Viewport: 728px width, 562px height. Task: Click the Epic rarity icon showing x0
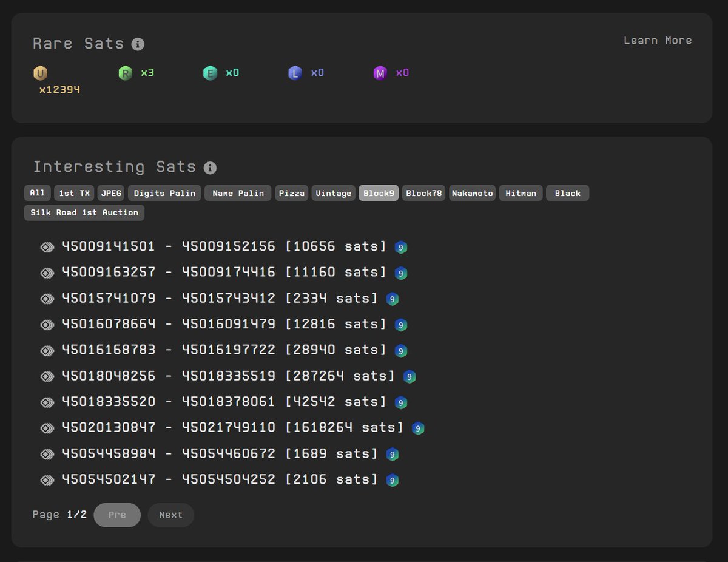210,72
